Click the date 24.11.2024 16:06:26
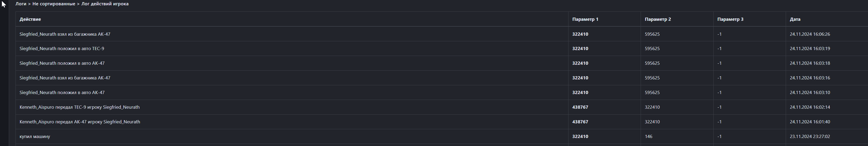868x146 pixels. pyautogui.click(x=810, y=34)
